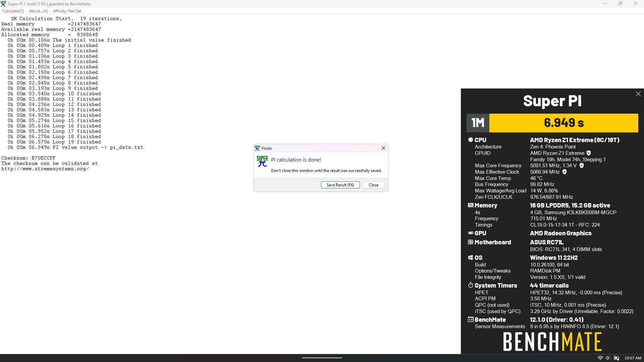Click the 10:57 AM clock

633,358
